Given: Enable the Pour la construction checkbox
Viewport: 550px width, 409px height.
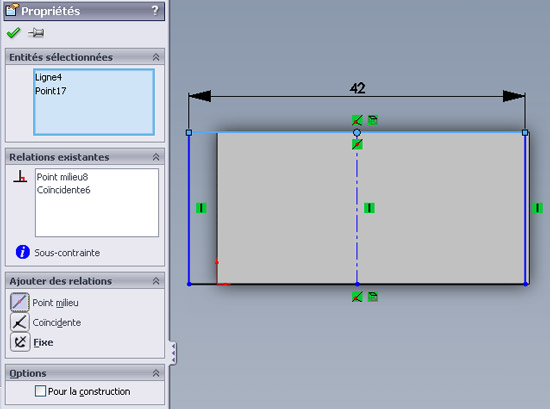Looking at the screenshot, I should [40, 391].
